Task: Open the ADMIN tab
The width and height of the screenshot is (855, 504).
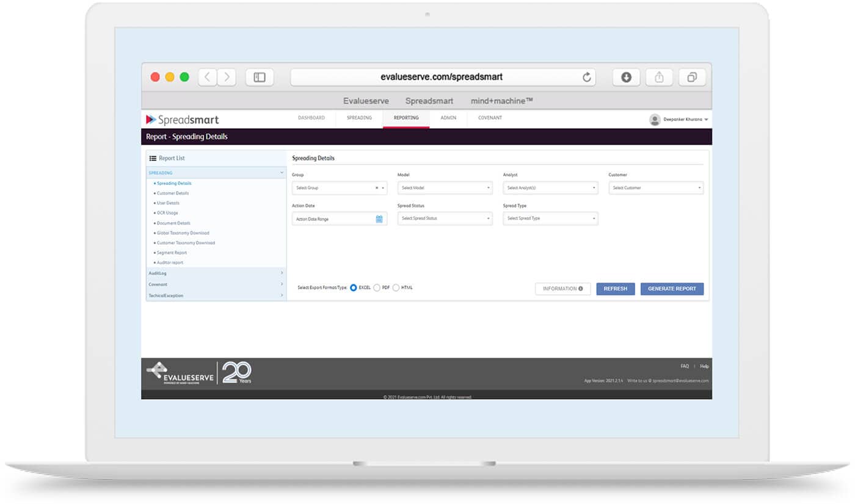Action: [448, 118]
